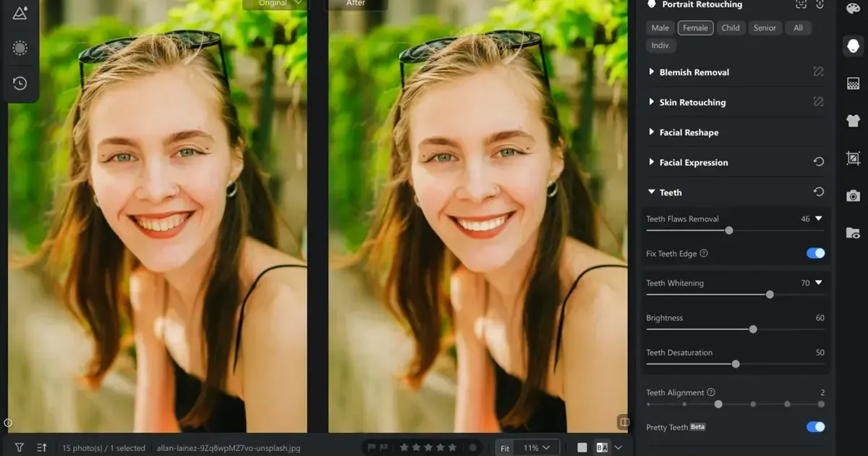Open the folder preview icon in sidebar

(853, 233)
